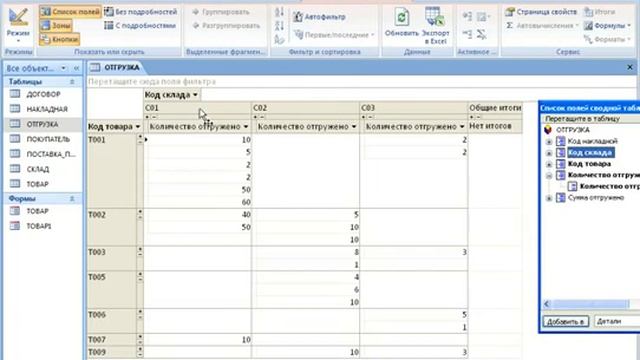
Task: Open Количество отгружено dropdown under C03
Action: click(462, 127)
